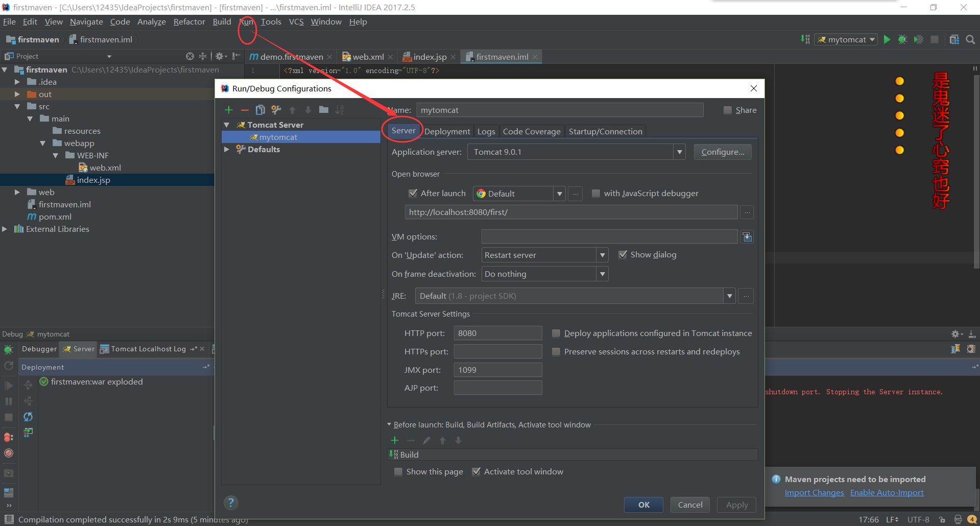The image size is (980, 526).
Task: Click the blue refresh deployment icon in Debug panel
Action: pos(28,417)
